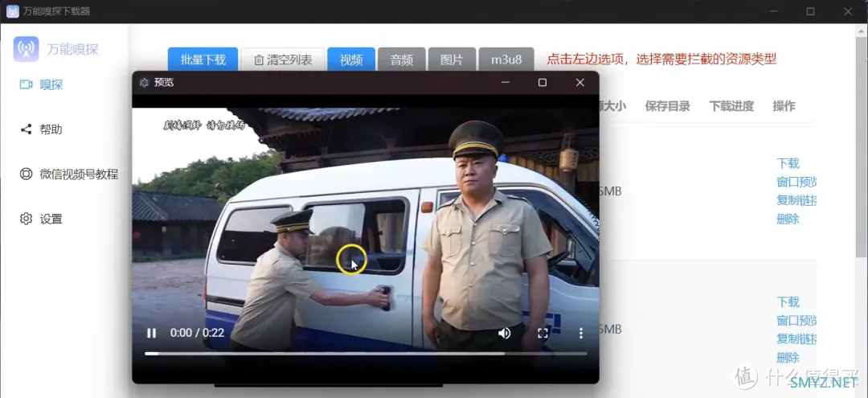Toggle the 图片 resource filter
The image size is (868, 398).
coord(452,59)
